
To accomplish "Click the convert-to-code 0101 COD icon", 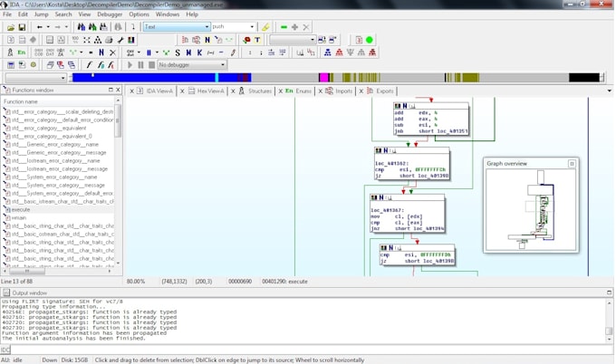I will (x=38, y=53).
